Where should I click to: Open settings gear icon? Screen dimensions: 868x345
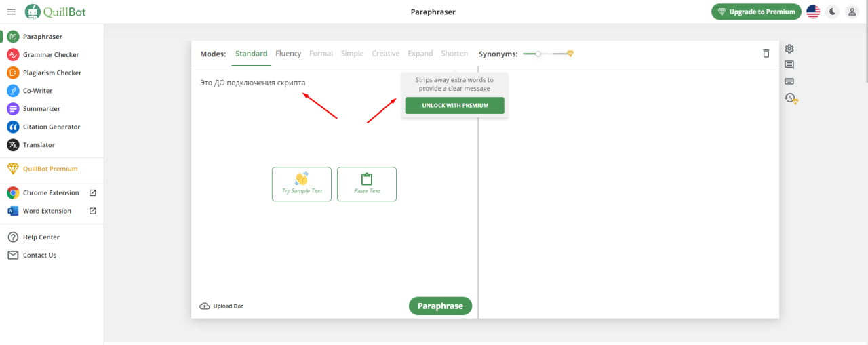click(789, 49)
